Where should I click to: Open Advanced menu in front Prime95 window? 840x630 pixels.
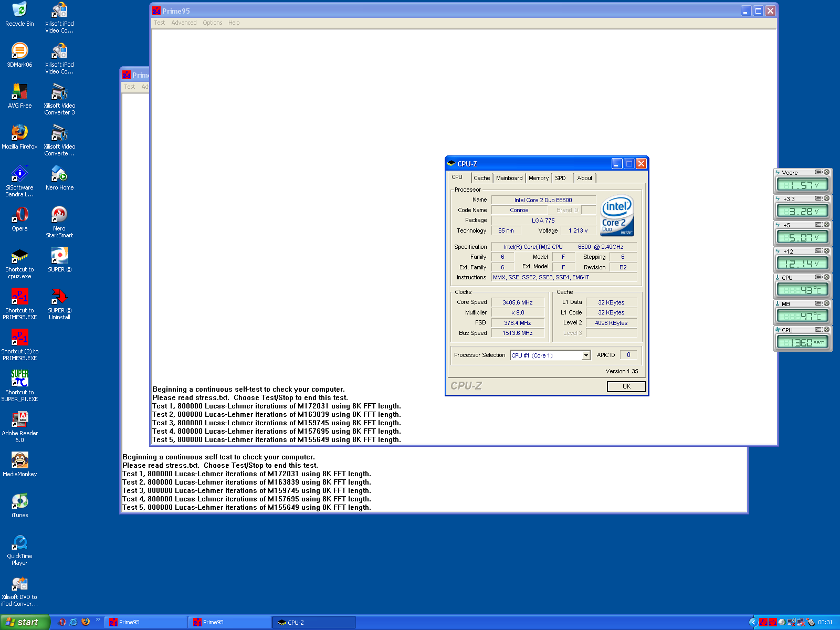[184, 23]
